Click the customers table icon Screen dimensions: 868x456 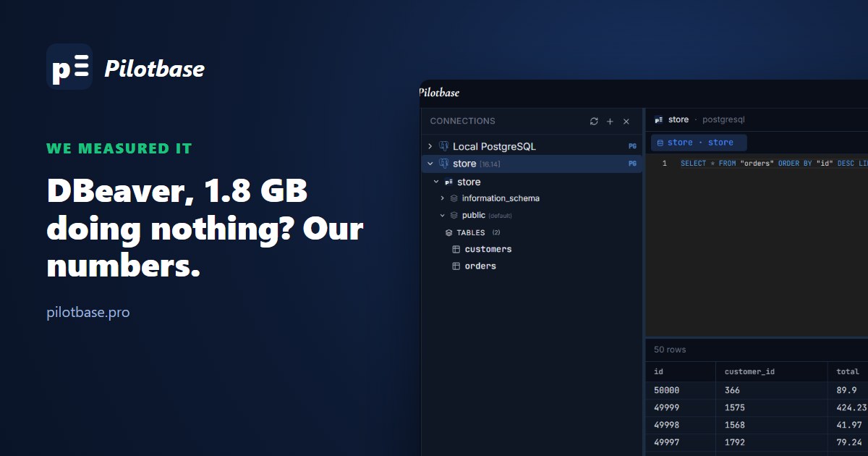(456, 249)
